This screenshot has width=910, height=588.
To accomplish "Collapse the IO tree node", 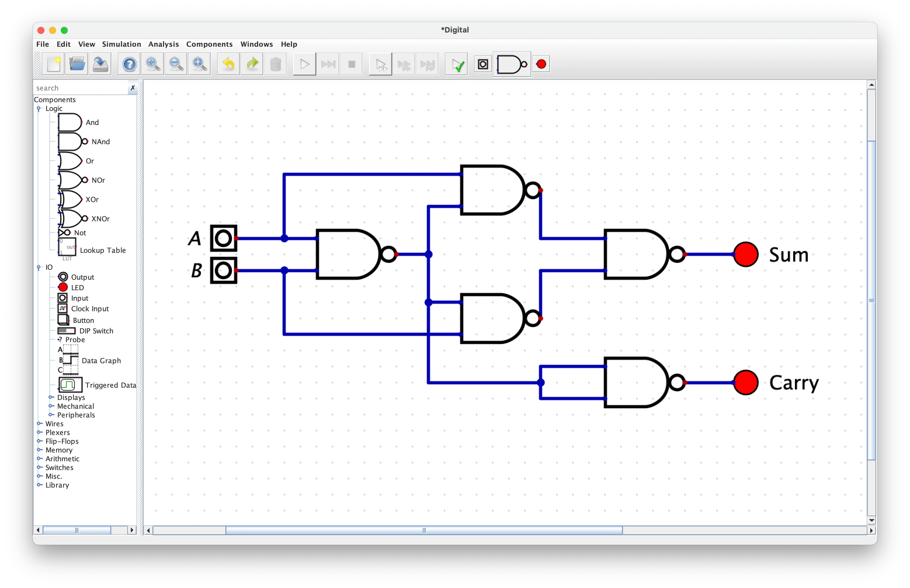I will [39, 267].
